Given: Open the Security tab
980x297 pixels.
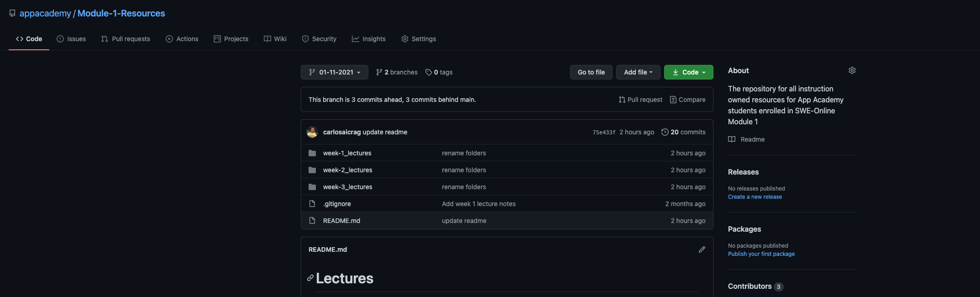Looking at the screenshot, I should [x=319, y=39].
